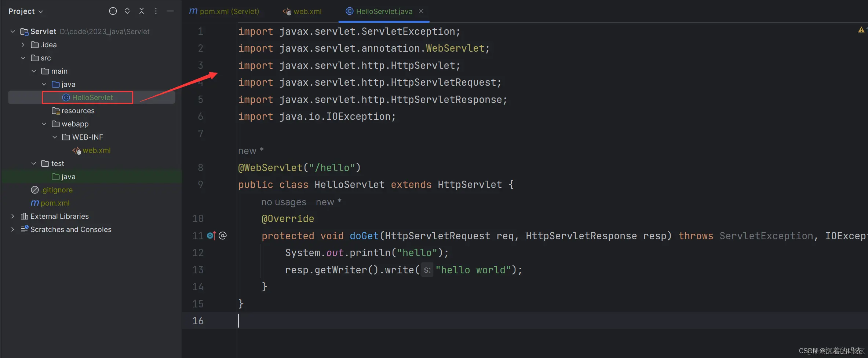The image size is (868, 358).
Task: Click the External Libraries icon
Action: click(x=25, y=216)
